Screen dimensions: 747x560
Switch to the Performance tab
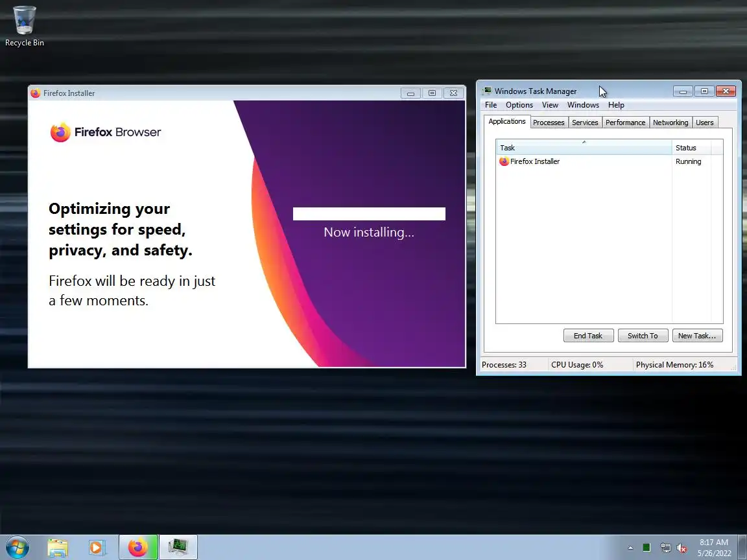point(626,122)
